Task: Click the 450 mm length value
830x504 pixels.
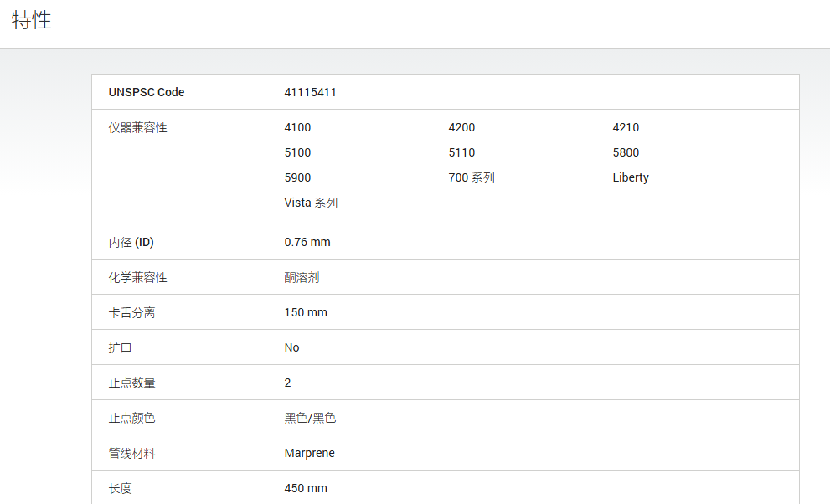Action: tap(306, 488)
